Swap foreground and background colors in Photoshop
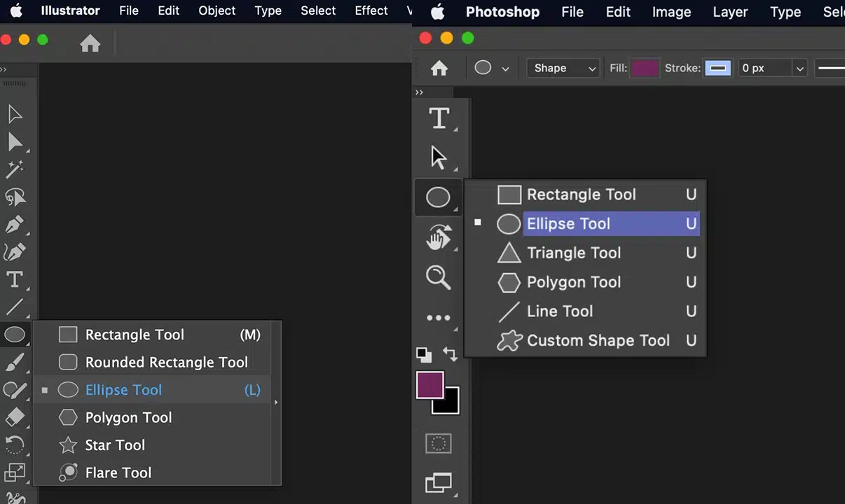The image size is (845, 504). click(x=451, y=355)
